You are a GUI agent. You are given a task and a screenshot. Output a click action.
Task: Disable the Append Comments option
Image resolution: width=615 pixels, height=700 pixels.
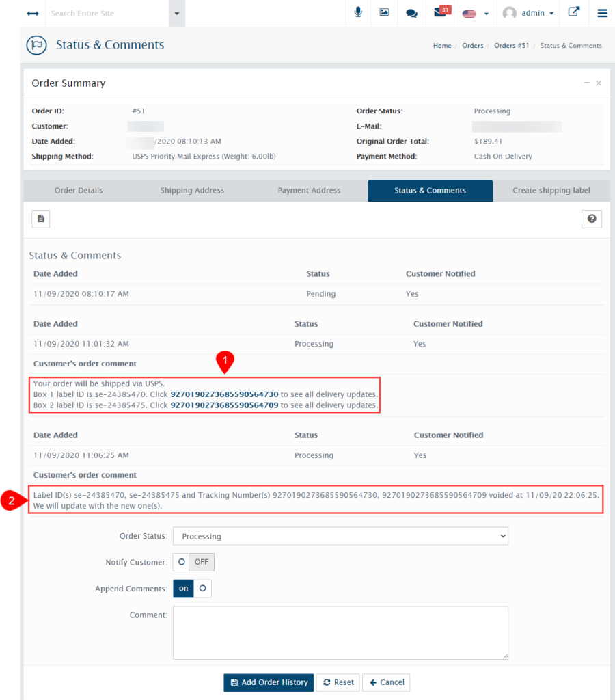click(202, 588)
